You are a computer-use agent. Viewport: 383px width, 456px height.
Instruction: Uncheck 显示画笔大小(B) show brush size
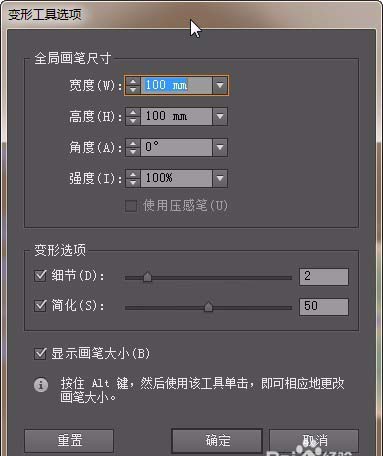click(x=40, y=353)
